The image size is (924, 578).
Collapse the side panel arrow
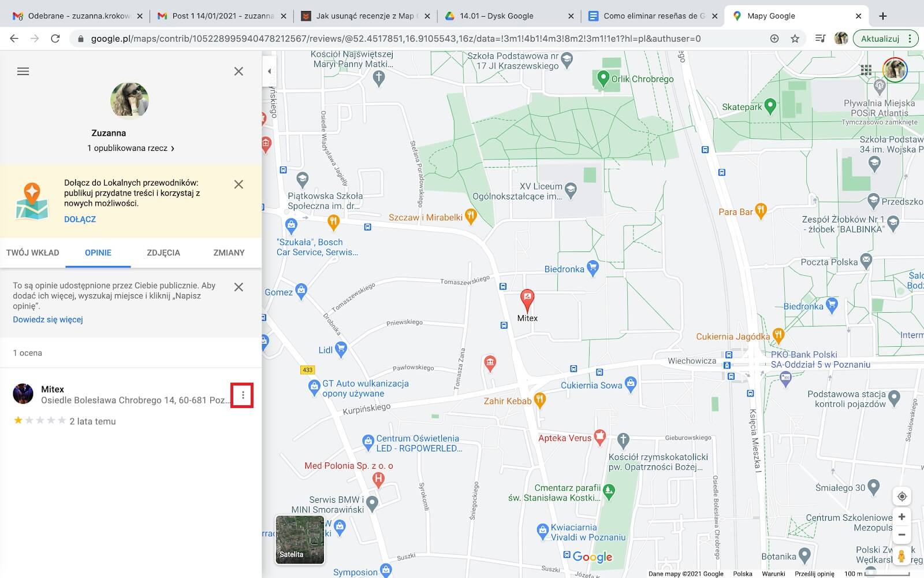(269, 72)
